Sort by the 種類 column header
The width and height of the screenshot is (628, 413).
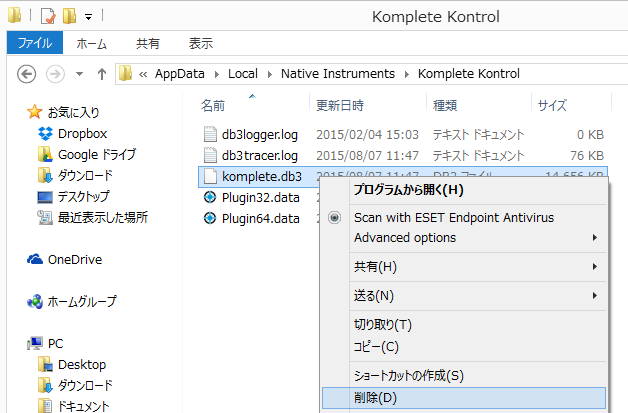445,105
